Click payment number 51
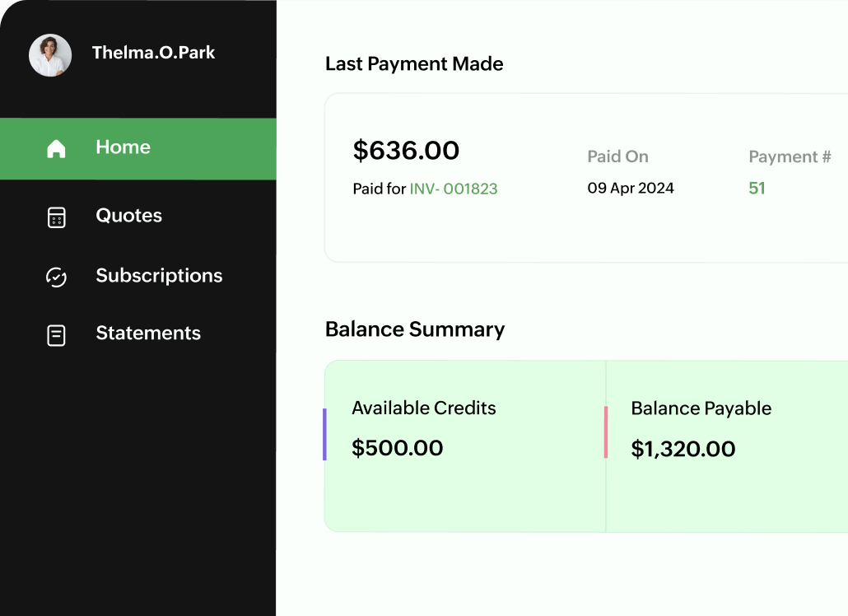Viewport: 848px width, 616px height. (756, 188)
